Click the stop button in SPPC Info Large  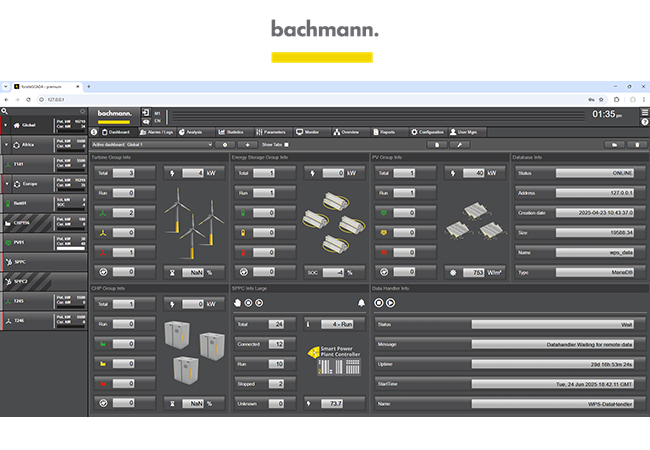[248, 303]
